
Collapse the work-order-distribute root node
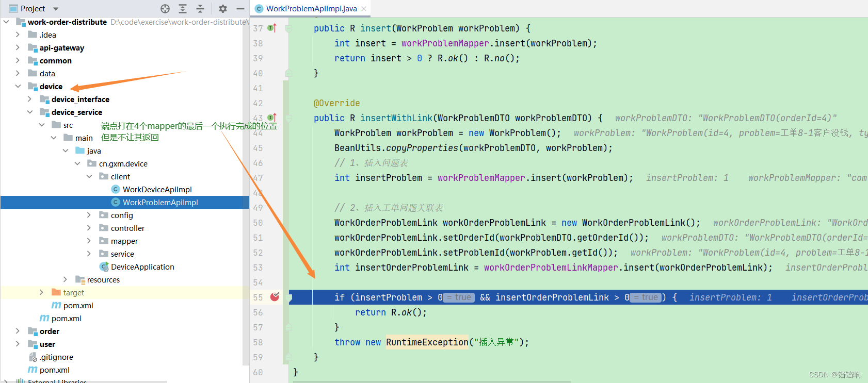point(6,22)
